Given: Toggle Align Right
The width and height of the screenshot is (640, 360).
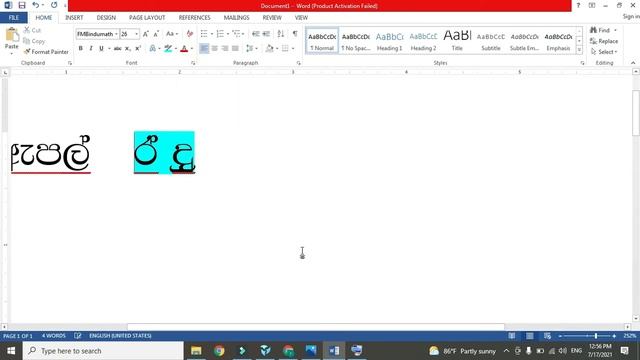Looking at the screenshot, I should click(225, 48).
